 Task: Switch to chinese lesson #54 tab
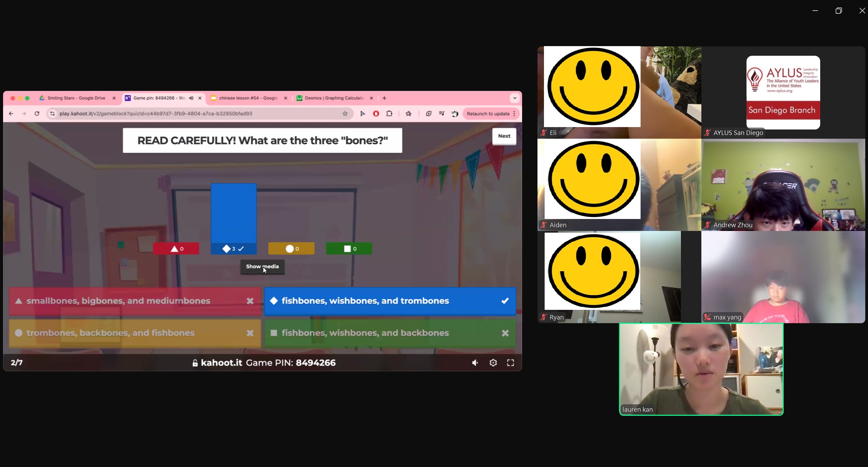pos(248,98)
